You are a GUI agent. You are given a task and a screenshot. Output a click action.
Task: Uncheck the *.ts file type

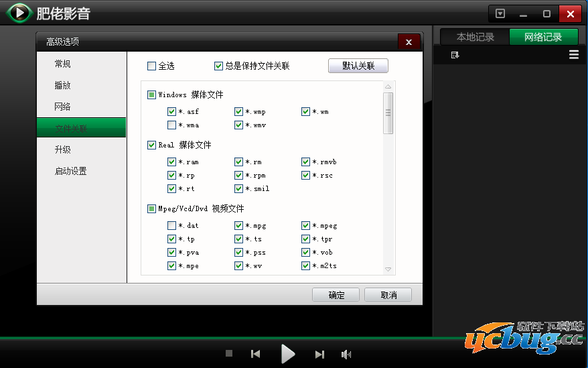click(239, 239)
